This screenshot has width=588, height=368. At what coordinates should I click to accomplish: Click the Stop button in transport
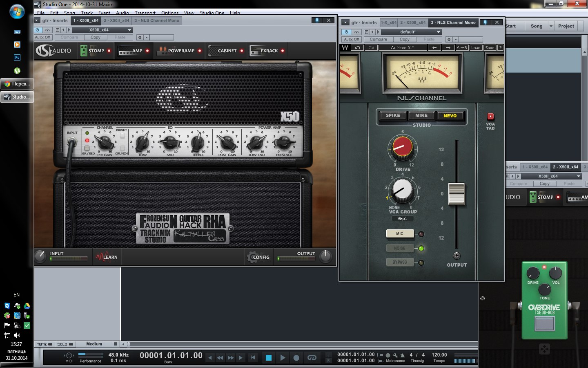268,358
